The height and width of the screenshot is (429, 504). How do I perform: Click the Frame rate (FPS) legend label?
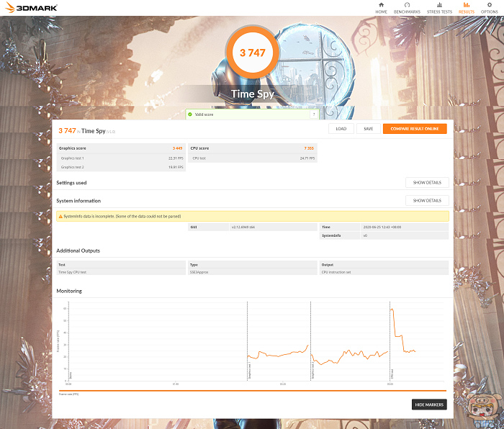tap(68, 394)
